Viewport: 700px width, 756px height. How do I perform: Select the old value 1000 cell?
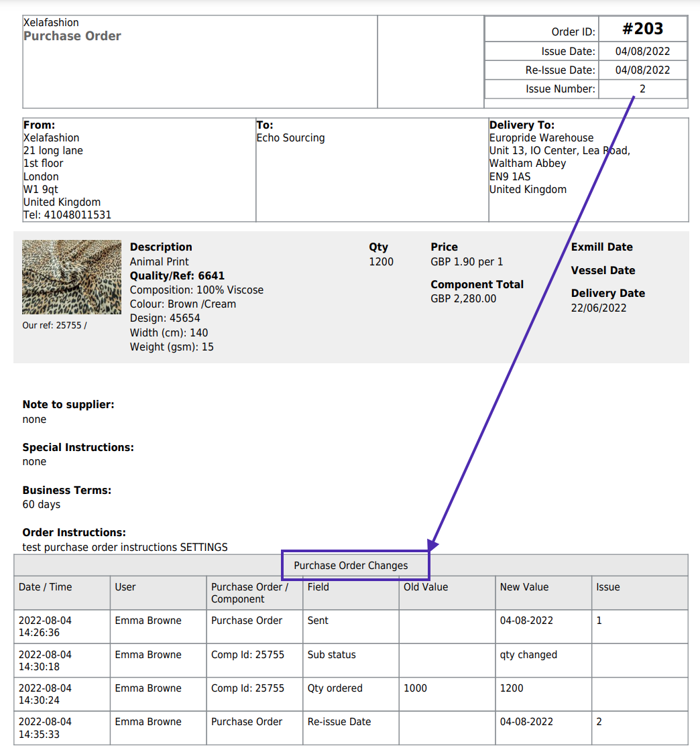click(x=415, y=688)
